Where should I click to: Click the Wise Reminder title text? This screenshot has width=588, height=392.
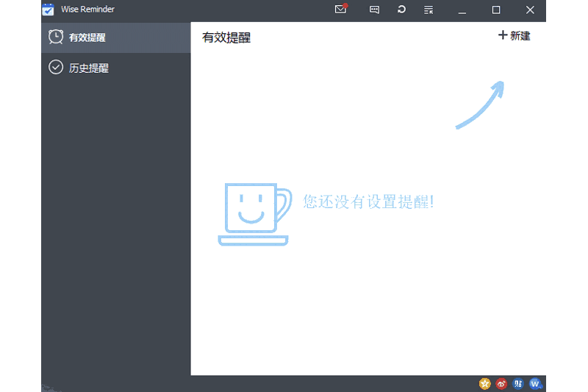point(87,10)
